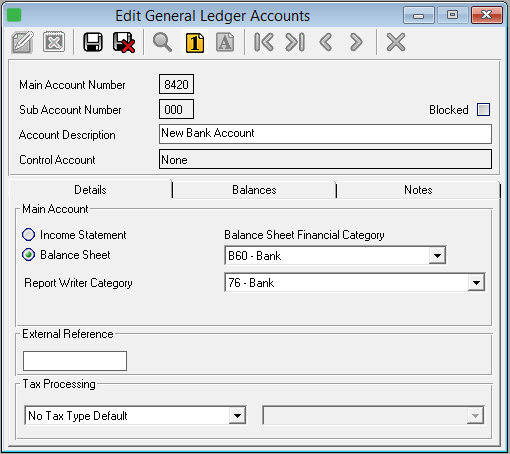This screenshot has width=510, height=454.
Task: Select the Income Statement radio button
Action: click(x=28, y=235)
